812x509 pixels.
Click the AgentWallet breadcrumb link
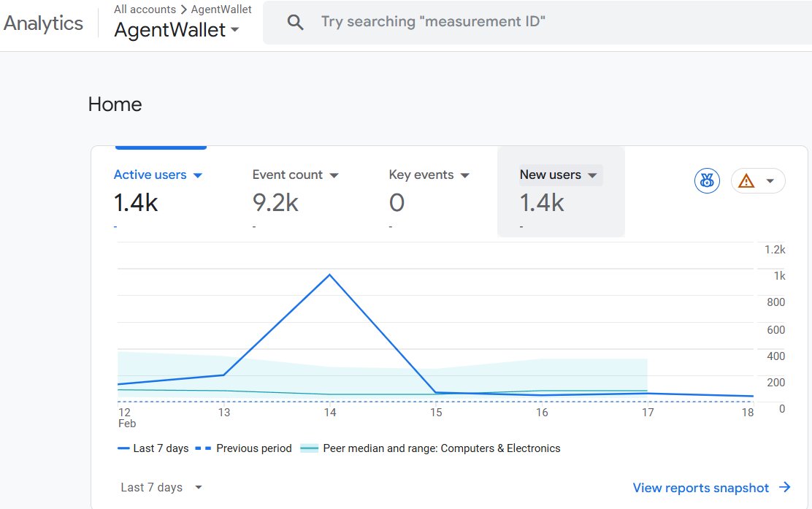[x=221, y=9]
